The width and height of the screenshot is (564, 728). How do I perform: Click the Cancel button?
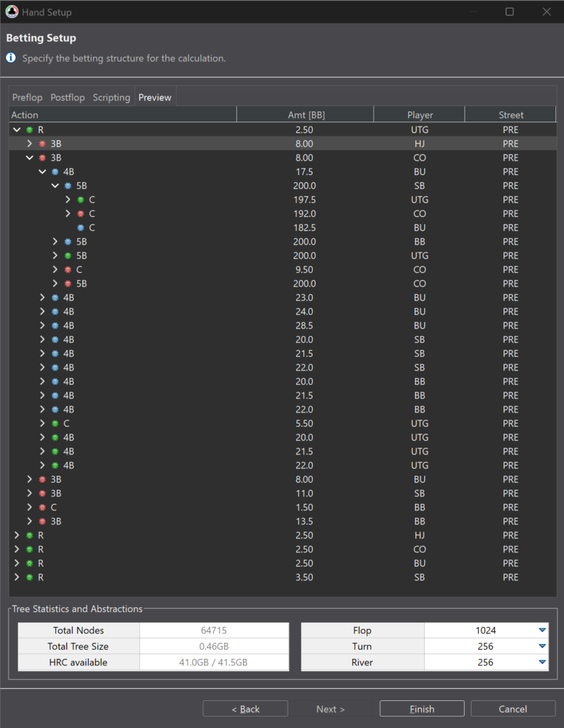(513, 709)
